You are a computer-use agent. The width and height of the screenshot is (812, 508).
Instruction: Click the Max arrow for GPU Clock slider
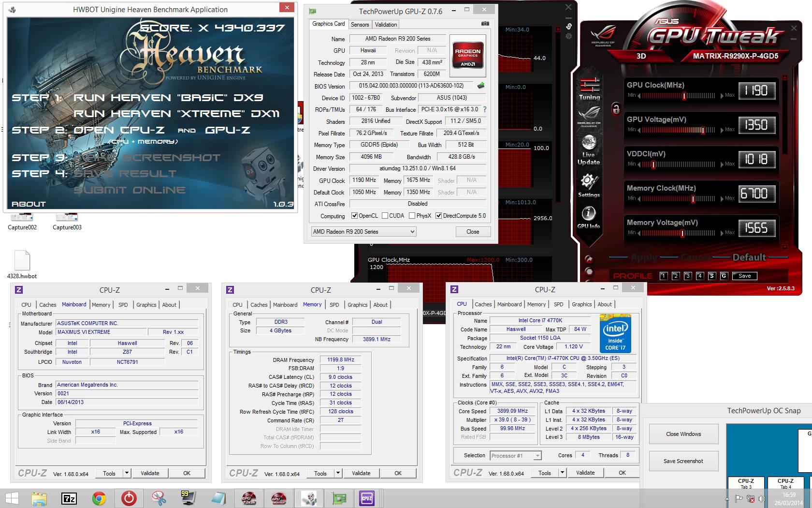(723, 96)
